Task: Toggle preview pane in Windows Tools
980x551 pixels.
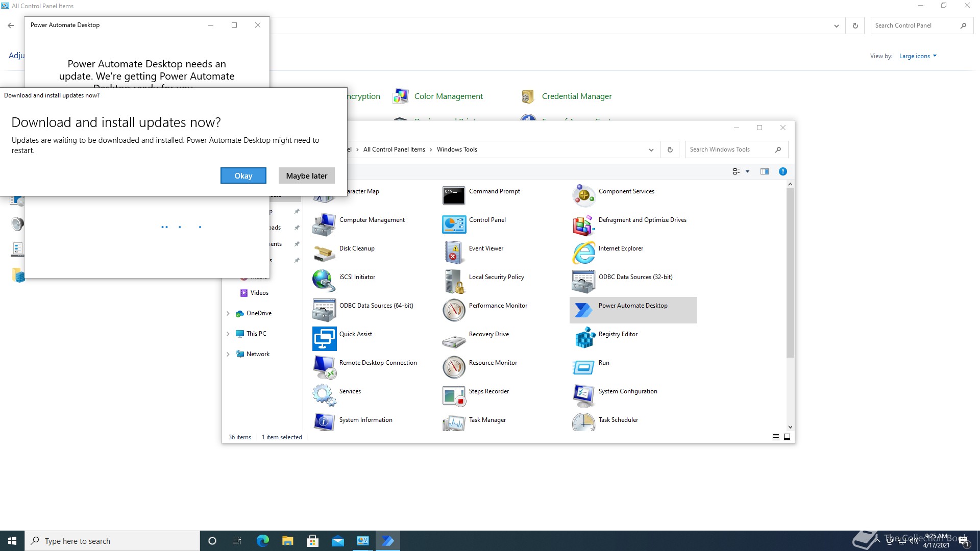Action: tap(764, 171)
